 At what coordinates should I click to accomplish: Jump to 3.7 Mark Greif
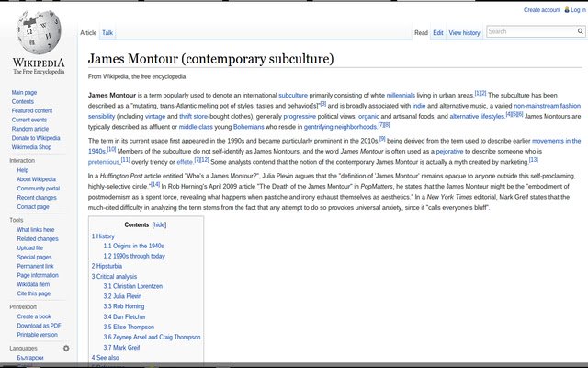coord(121,348)
